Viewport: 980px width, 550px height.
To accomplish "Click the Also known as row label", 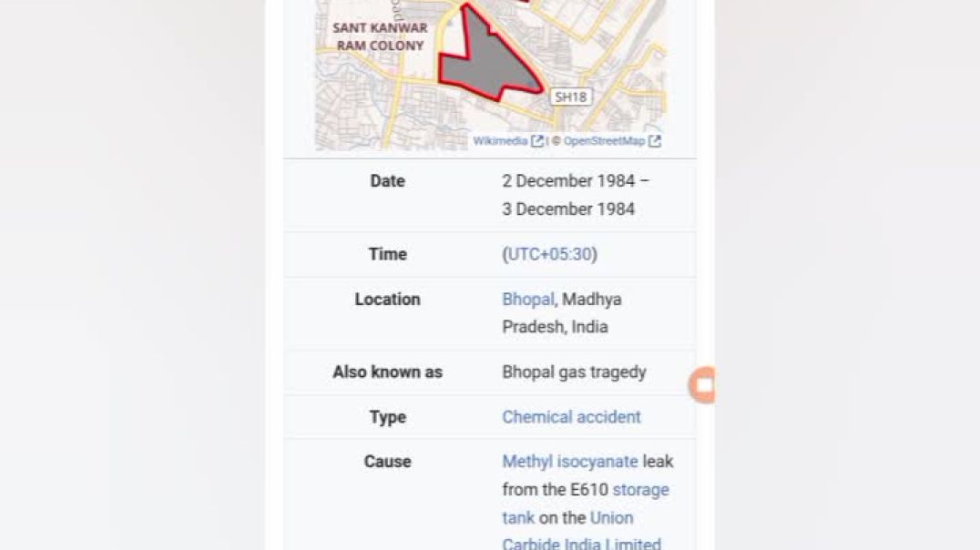I will pyautogui.click(x=388, y=372).
